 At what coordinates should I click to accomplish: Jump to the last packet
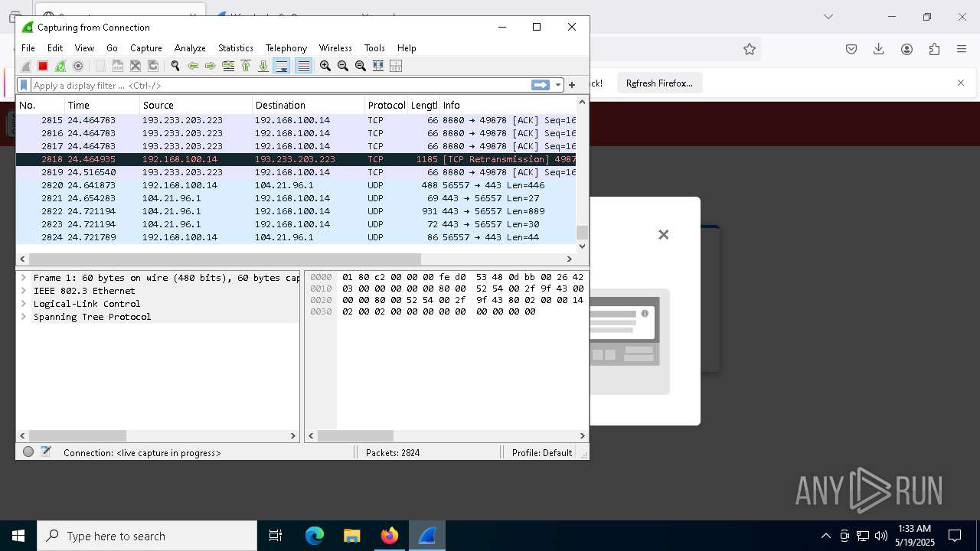(x=263, y=66)
